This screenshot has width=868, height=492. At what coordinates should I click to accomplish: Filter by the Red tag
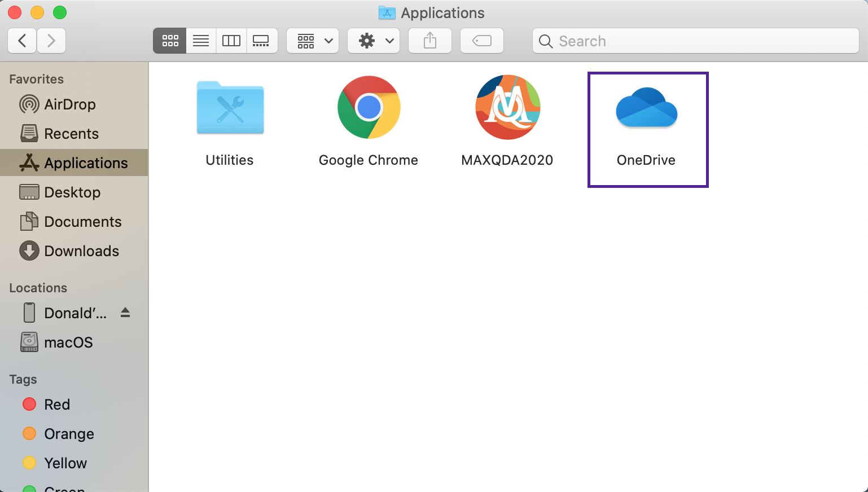[74, 405]
